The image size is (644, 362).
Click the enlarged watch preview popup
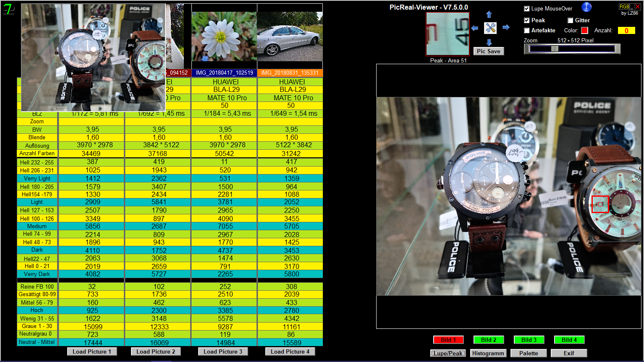point(93,57)
